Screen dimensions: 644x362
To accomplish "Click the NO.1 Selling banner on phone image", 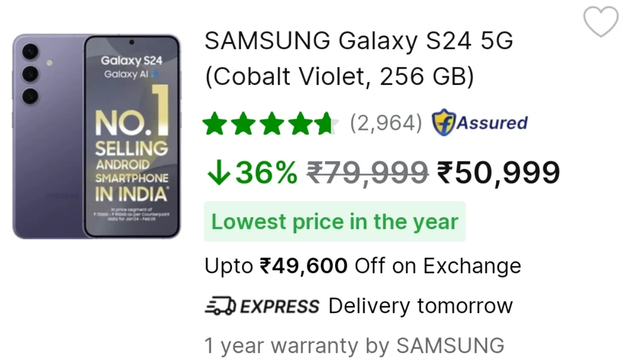I will point(132,151).
